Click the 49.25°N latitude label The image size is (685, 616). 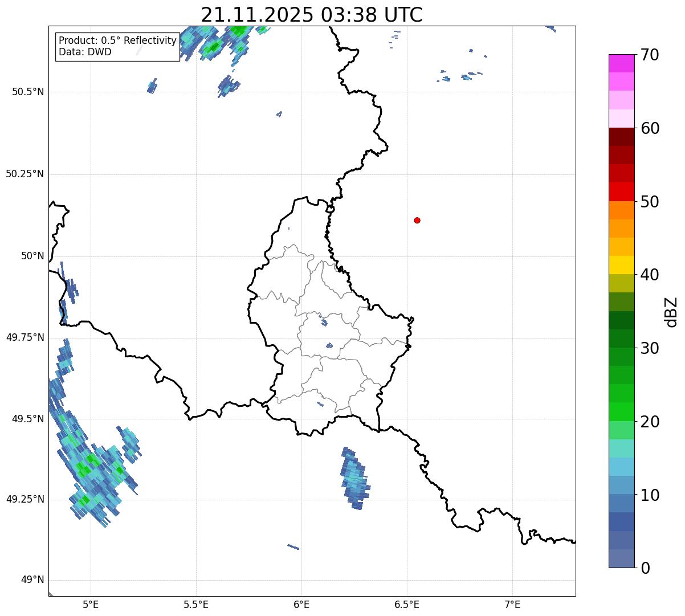pos(25,499)
